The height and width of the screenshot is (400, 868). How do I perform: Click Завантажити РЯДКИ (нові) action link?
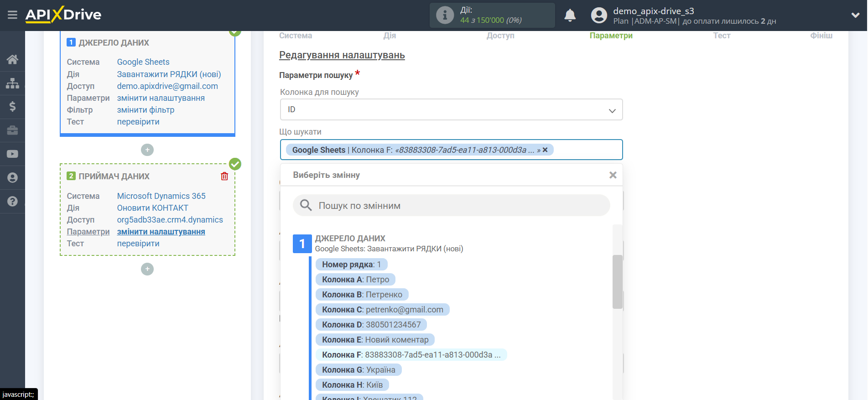(169, 74)
